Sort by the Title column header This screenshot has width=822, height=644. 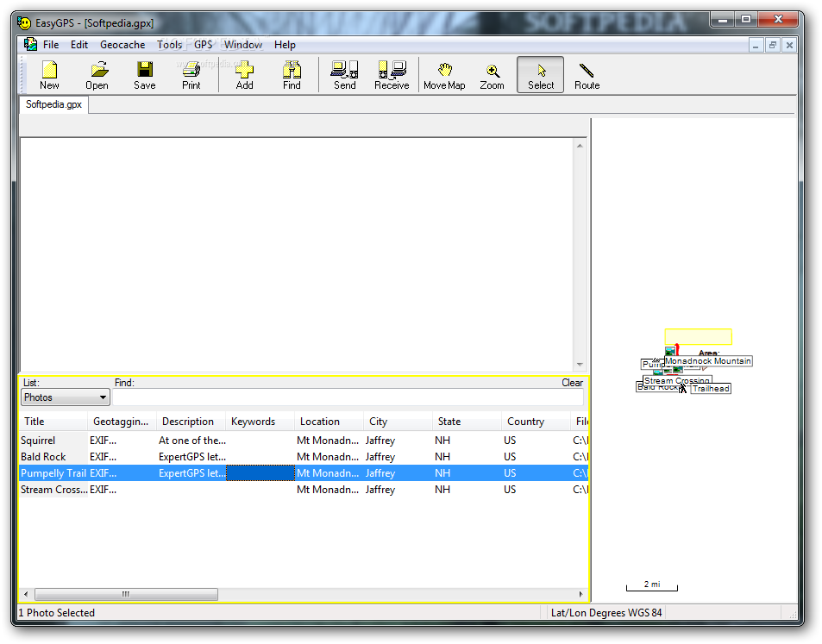pyautogui.click(x=53, y=422)
